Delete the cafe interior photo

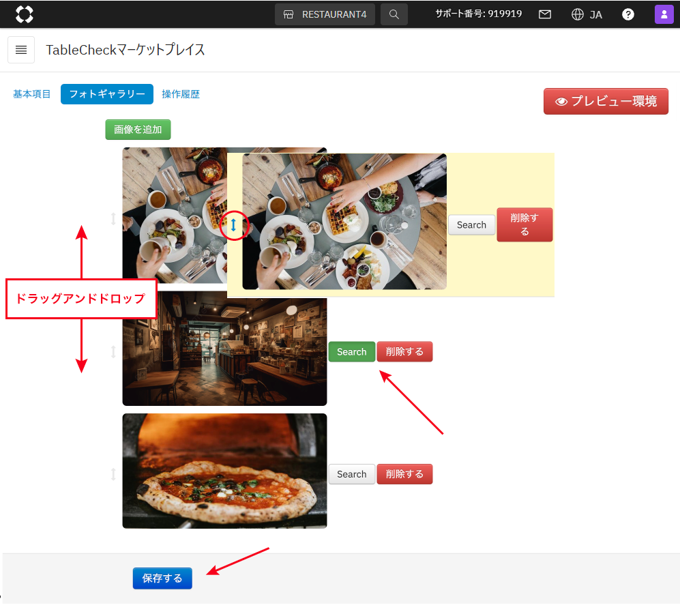coord(404,352)
